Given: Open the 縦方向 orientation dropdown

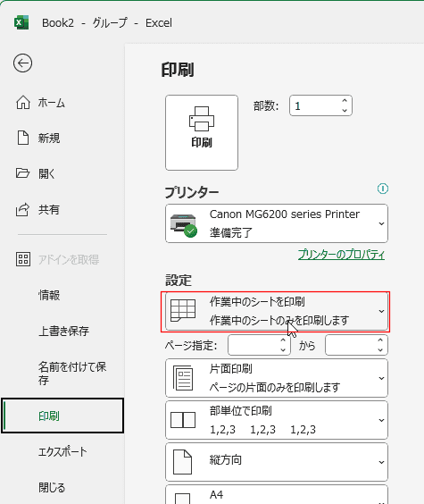Looking at the screenshot, I should pos(277,462).
